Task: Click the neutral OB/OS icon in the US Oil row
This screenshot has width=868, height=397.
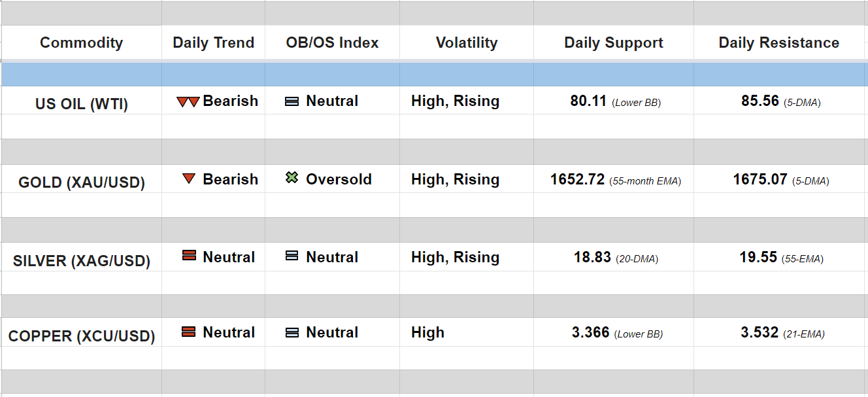Action: click(x=292, y=102)
